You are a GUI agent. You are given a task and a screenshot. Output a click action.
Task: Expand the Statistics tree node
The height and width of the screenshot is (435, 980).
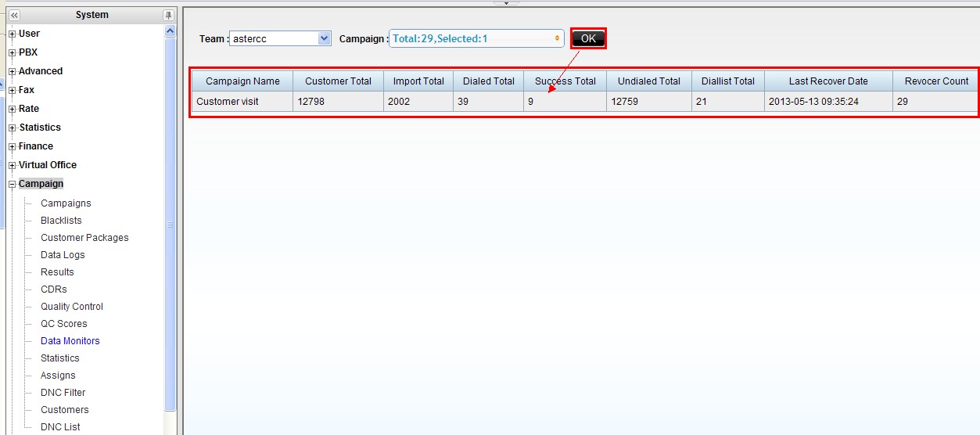tap(12, 128)
